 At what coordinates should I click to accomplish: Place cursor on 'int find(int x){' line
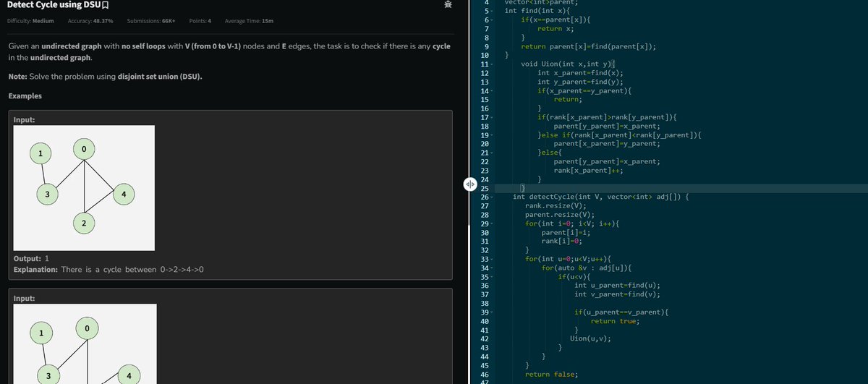536,11
